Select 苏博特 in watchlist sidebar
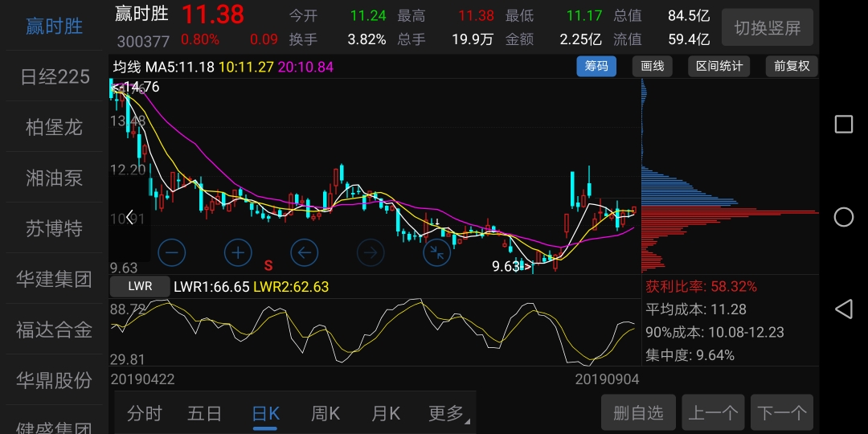Image resolution: width=868 pixels, height=434 pixels. [x=55, y=228]
